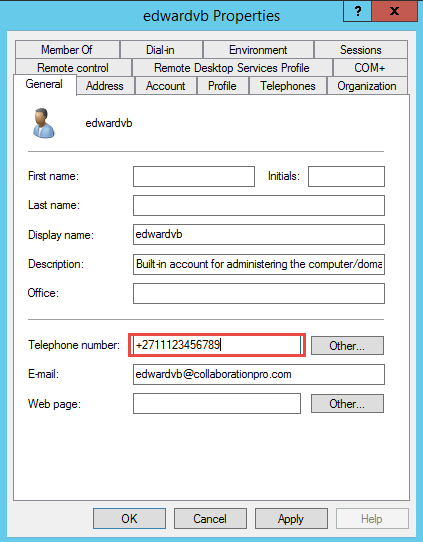Click the Other button beside Telephone number
The image size is (423, 542).
pyautogui.click(x=347, y=345)
